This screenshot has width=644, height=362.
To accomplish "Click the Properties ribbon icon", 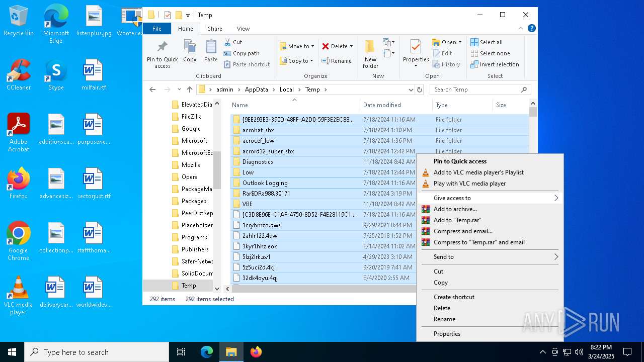I will [416, 53].
